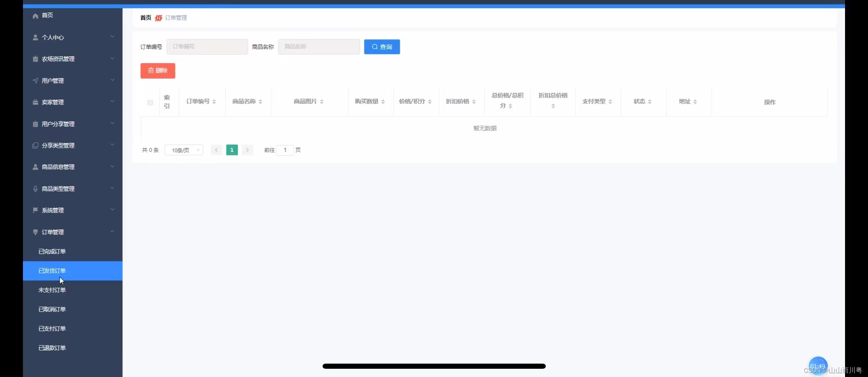This screenshot has width=868, height=377.
Task: Expand the 分享类型管理 menu chevron
Action: click(112, 145)
